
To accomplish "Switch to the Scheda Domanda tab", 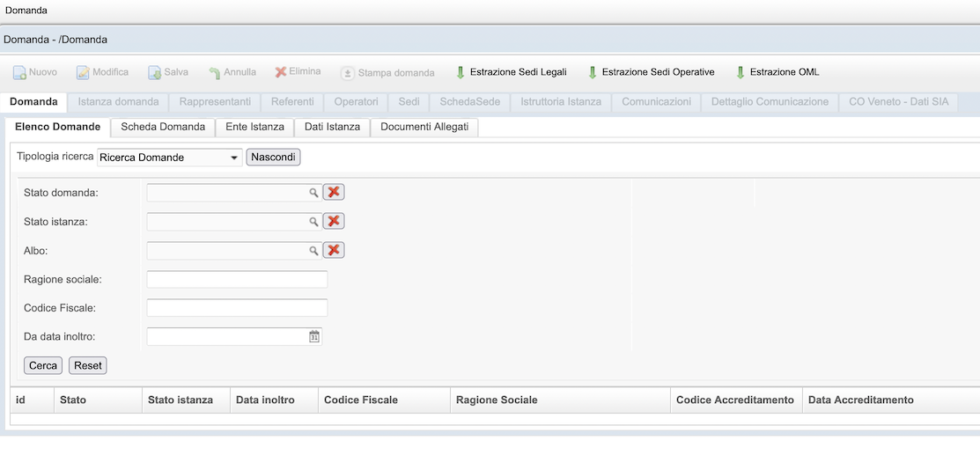I will [163, 127].
